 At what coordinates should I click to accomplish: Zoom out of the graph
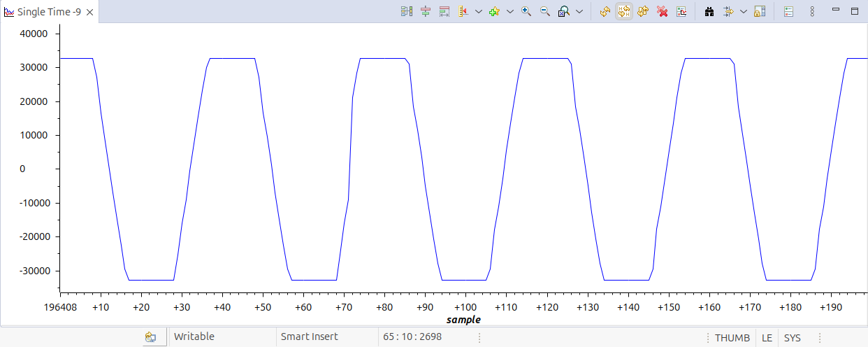click(545, 12)
